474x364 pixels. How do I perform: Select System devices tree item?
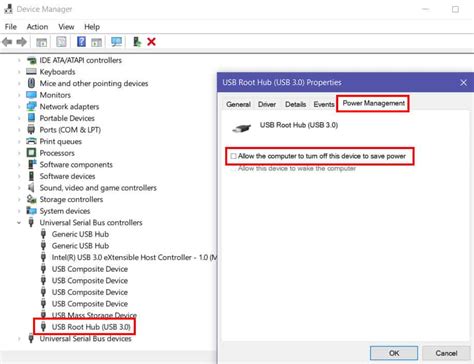click(65, 211)
